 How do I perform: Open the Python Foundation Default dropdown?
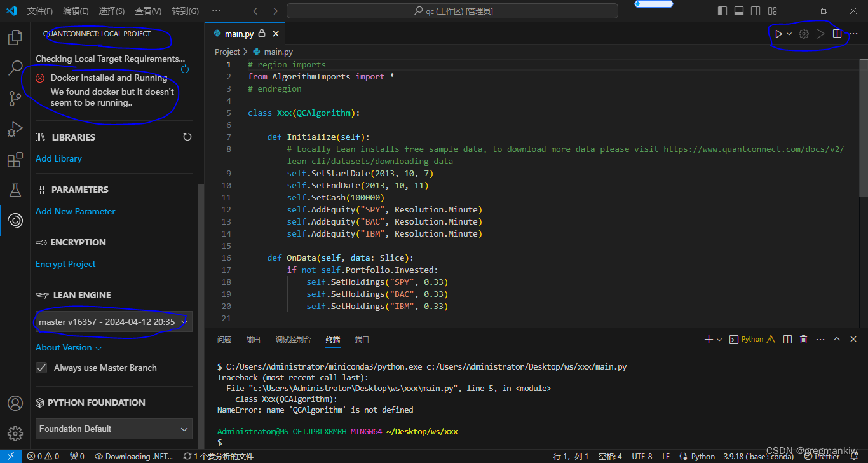coord(114,429)
